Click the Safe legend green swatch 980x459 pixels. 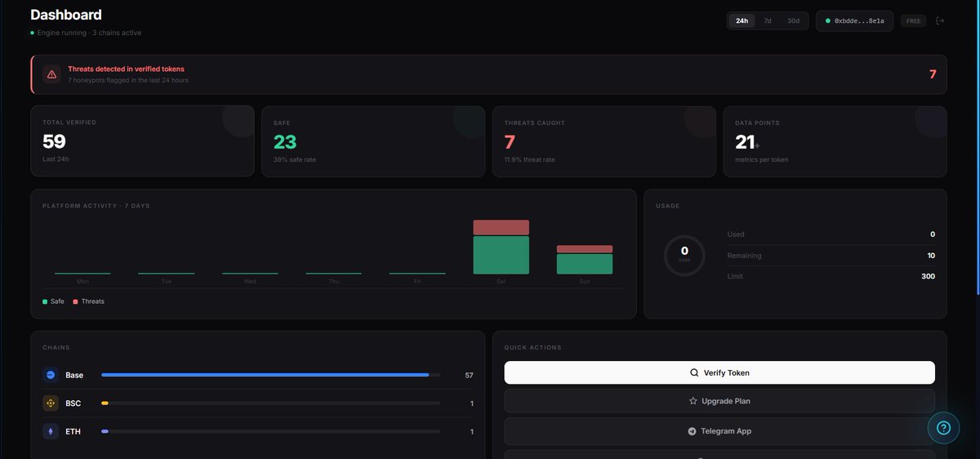[45, 301]
